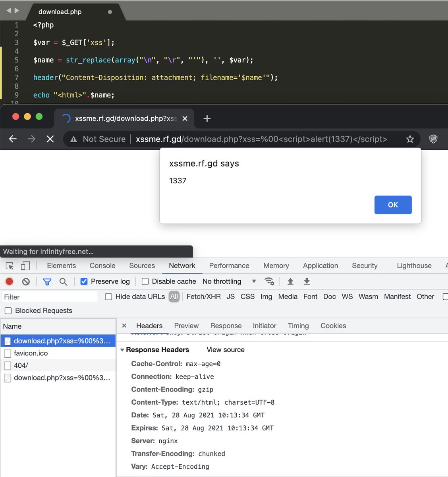448x477 pixels.
Task: Click the Not Secure warning icon
Action: (73, 139)
